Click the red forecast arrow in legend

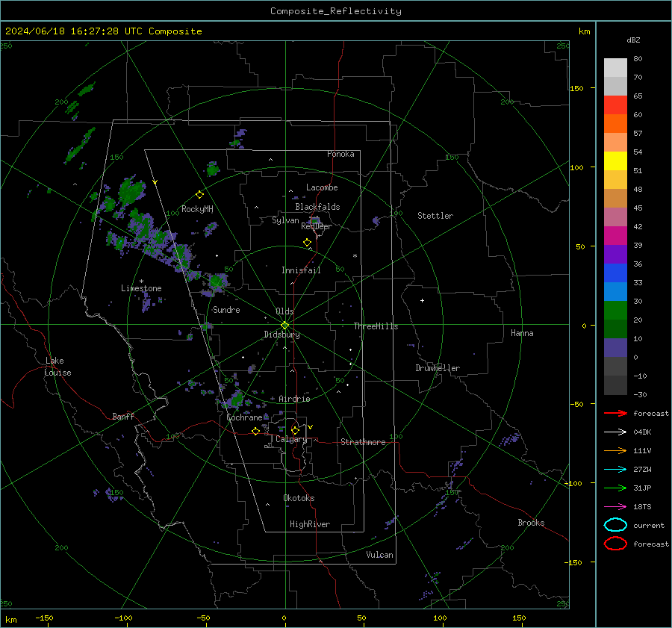(x=615, y=413)
